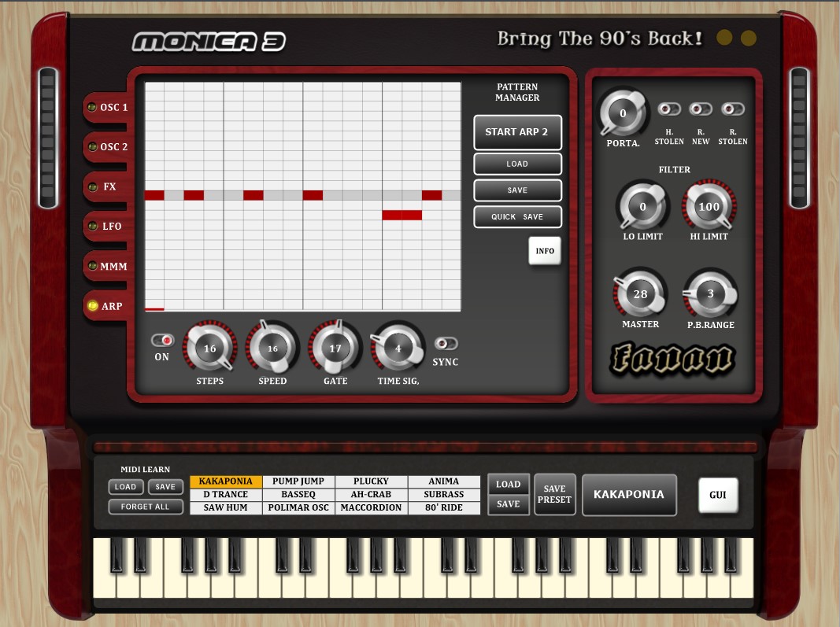Toggle the H. STOLEN switch
This screenshot has height=627, width=840.
(x=669, y=109)
